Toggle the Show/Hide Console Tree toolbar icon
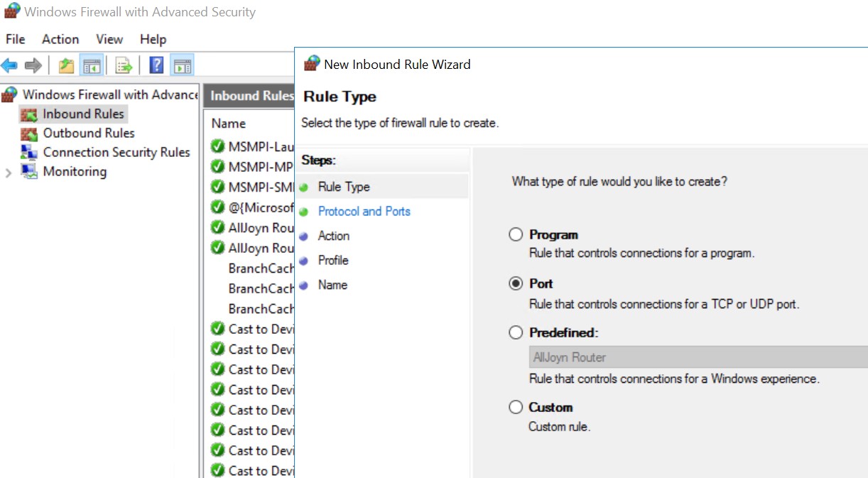Viewport: 868px width, 478px height. click(x=91, y=66)
